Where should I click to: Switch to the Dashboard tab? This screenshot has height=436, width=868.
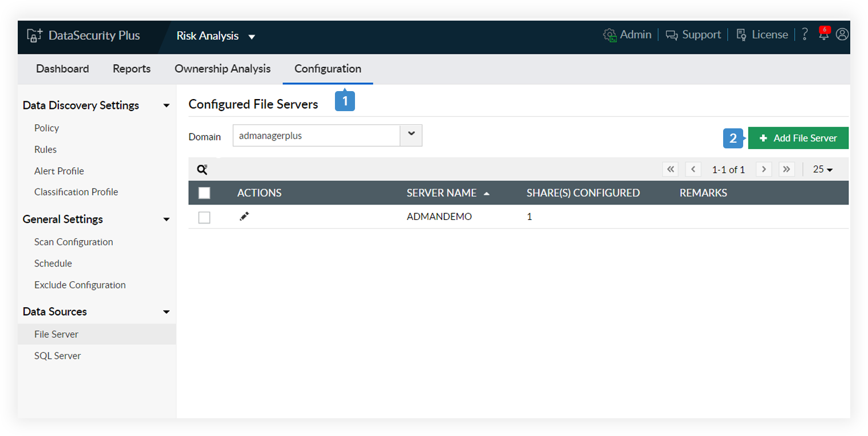point(62,69)
